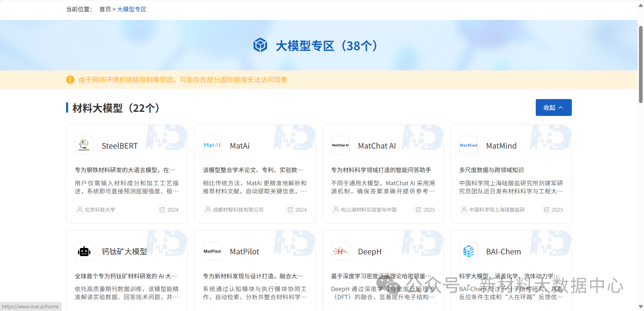Open the MatMind model title
Viewport: 644px width, 311px height.
pos(501,146)
